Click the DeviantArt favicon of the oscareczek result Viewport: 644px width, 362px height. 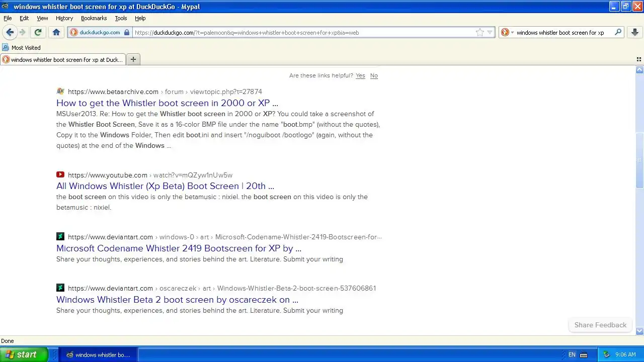[x=60, y=288]
